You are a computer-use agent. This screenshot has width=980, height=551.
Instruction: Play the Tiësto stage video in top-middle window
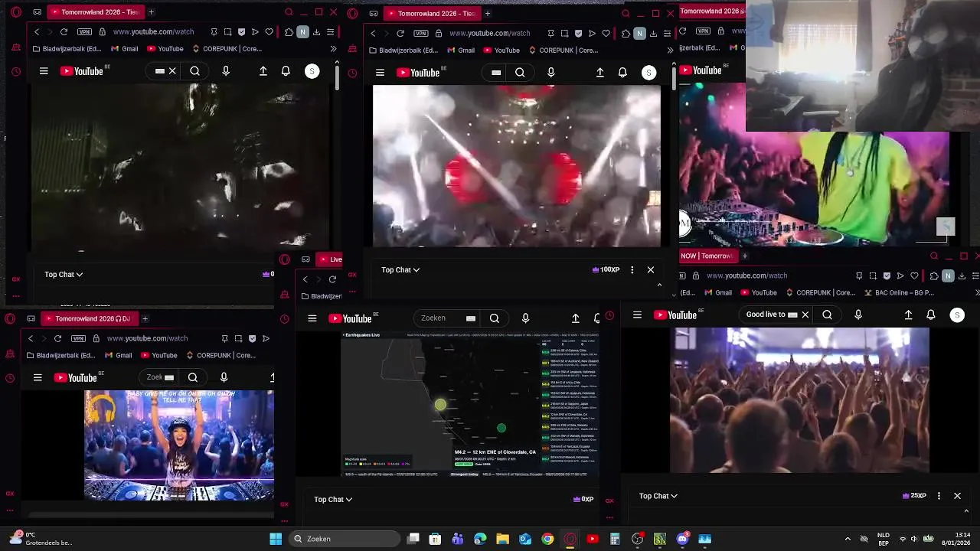[x=517, y=166]
